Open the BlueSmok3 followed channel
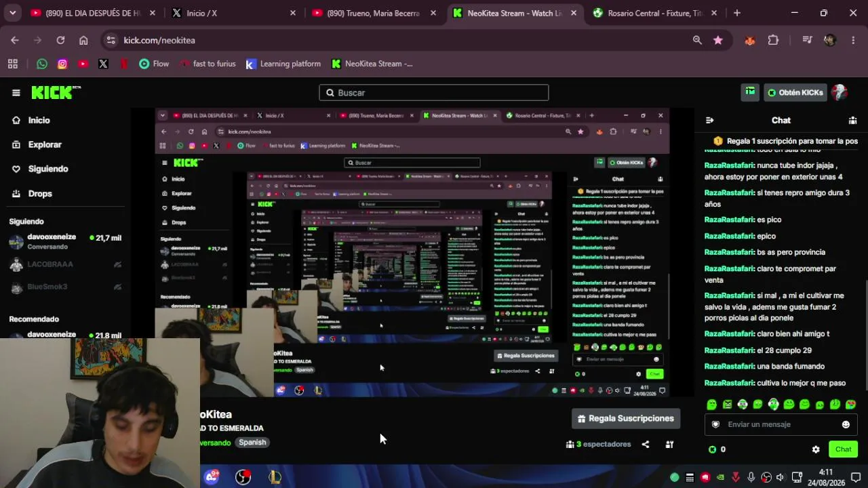 click(65, 287)
